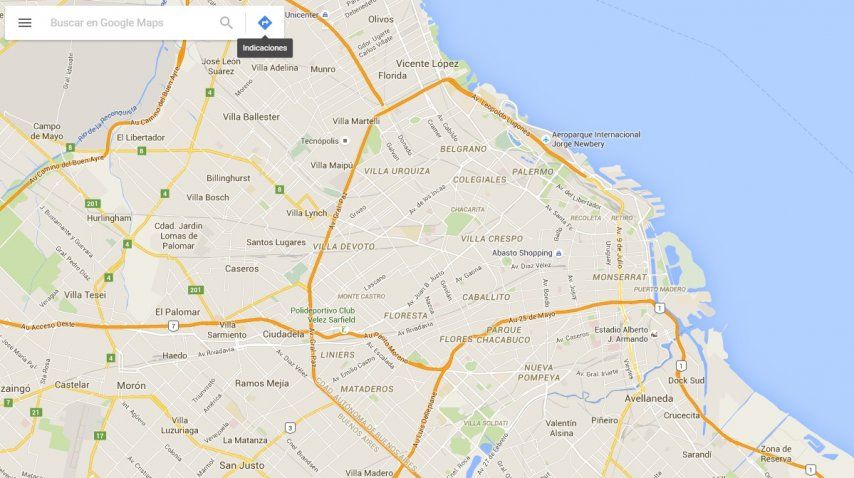
Task: Click the Abasto Shopping marker icon
Action: (x=558, y=253)
